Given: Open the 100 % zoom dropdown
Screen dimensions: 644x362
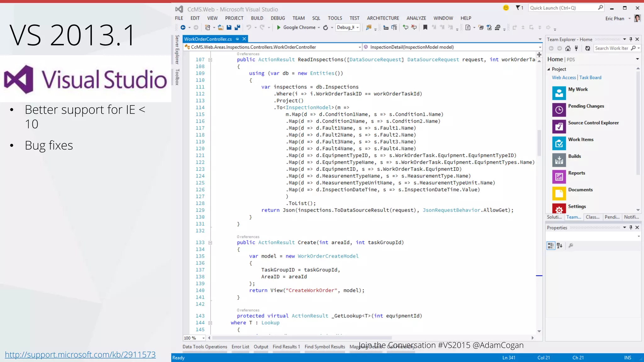Looking at the screenshot, I should click(203, 338).
